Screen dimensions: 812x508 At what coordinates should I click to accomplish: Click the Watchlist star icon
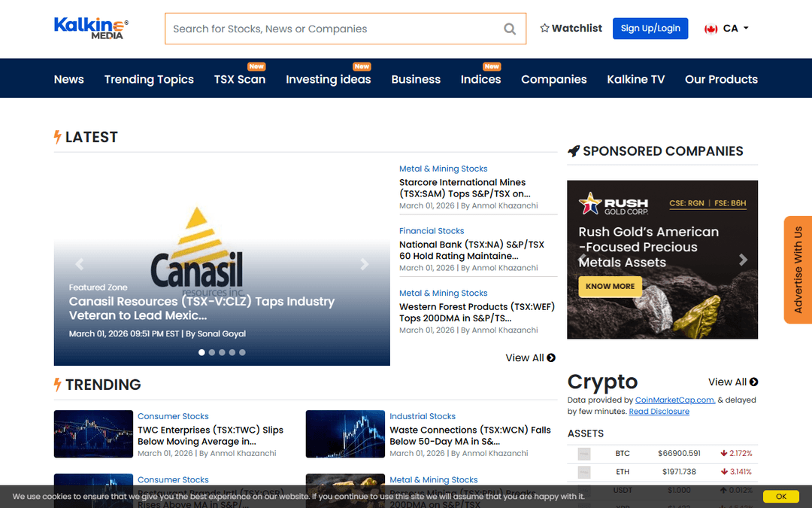coord(544,28)
